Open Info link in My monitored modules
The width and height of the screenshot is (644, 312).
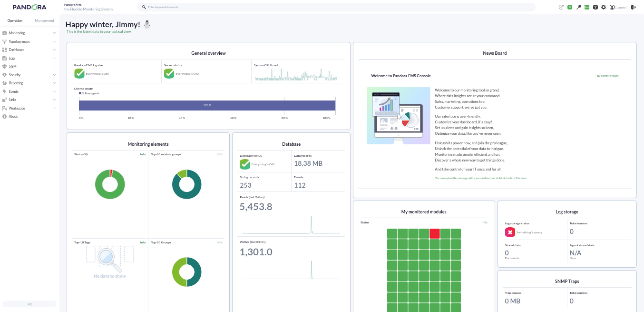pos(484,222)
